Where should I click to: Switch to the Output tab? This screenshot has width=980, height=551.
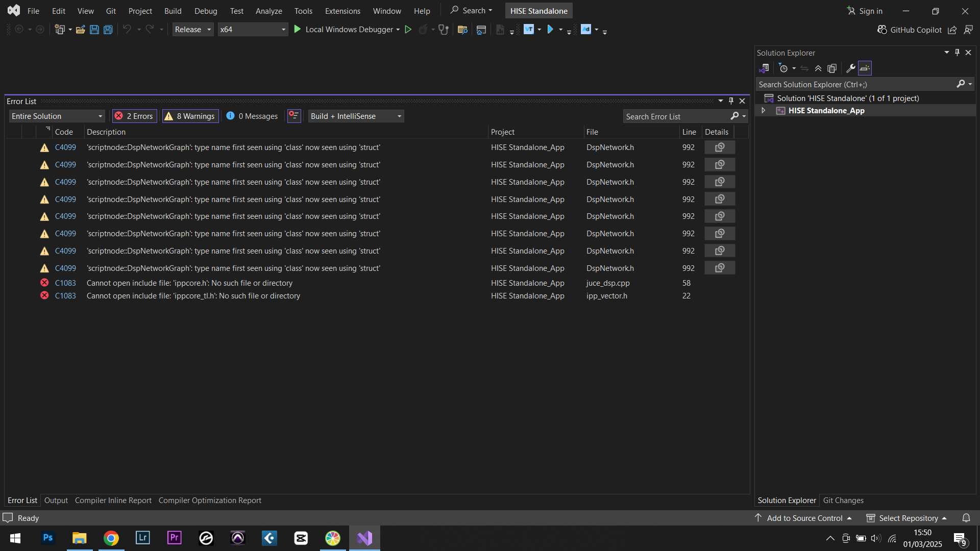coord(56,500)
